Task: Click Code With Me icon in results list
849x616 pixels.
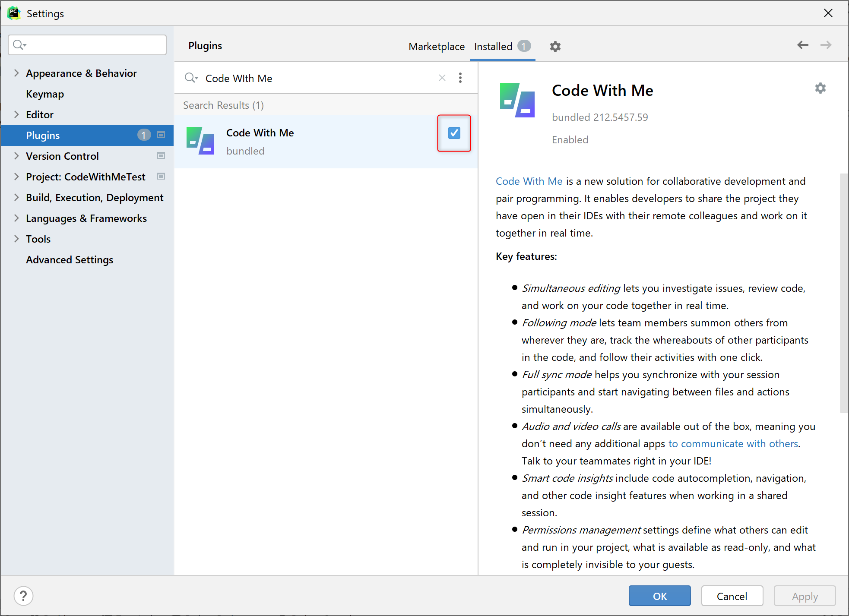Action: tap(200, 141)
